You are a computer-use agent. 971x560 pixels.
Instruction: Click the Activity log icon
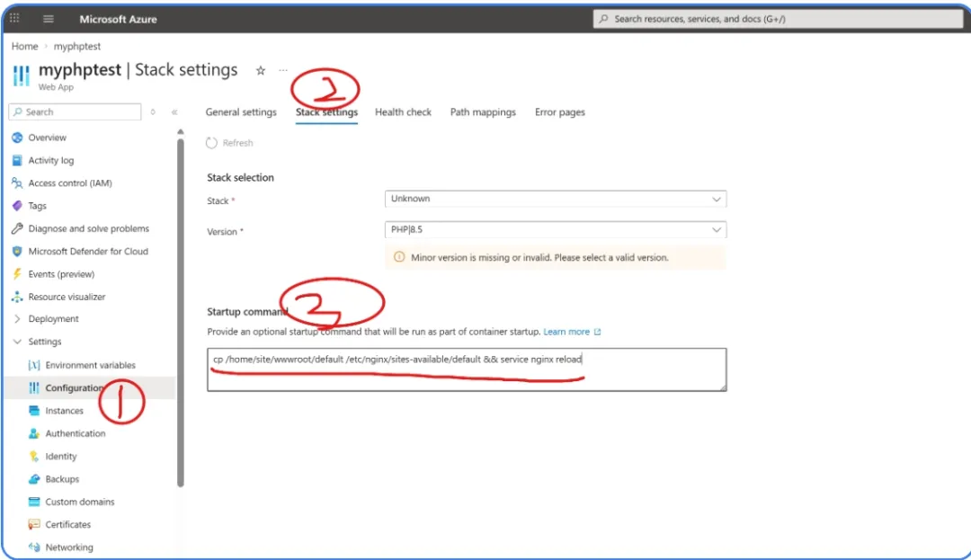point(17,160)
